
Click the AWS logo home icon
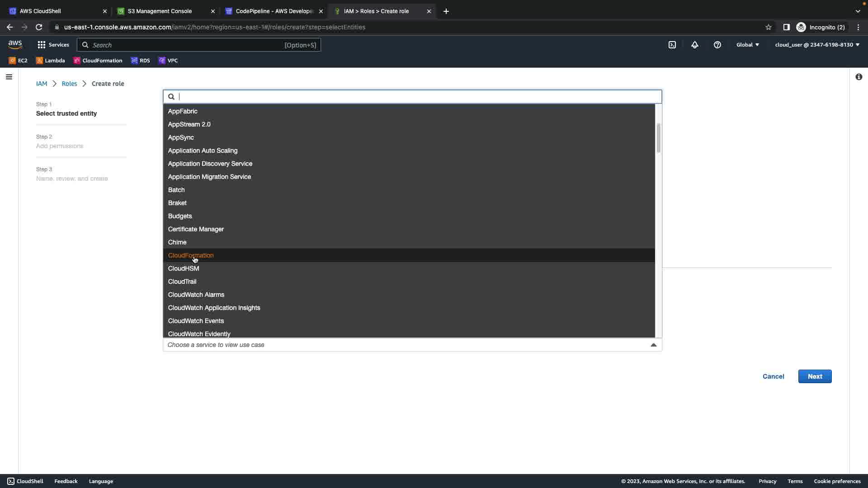click(15, 44)
